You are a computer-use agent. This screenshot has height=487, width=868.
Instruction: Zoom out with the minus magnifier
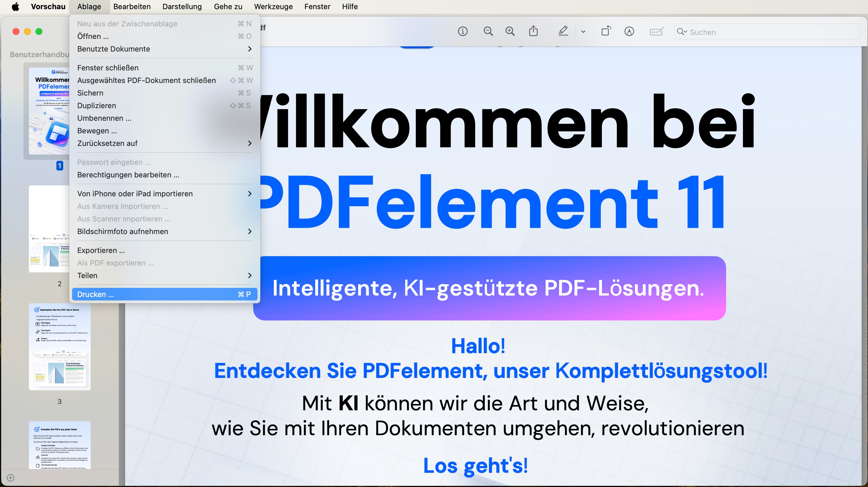[488, 32]
